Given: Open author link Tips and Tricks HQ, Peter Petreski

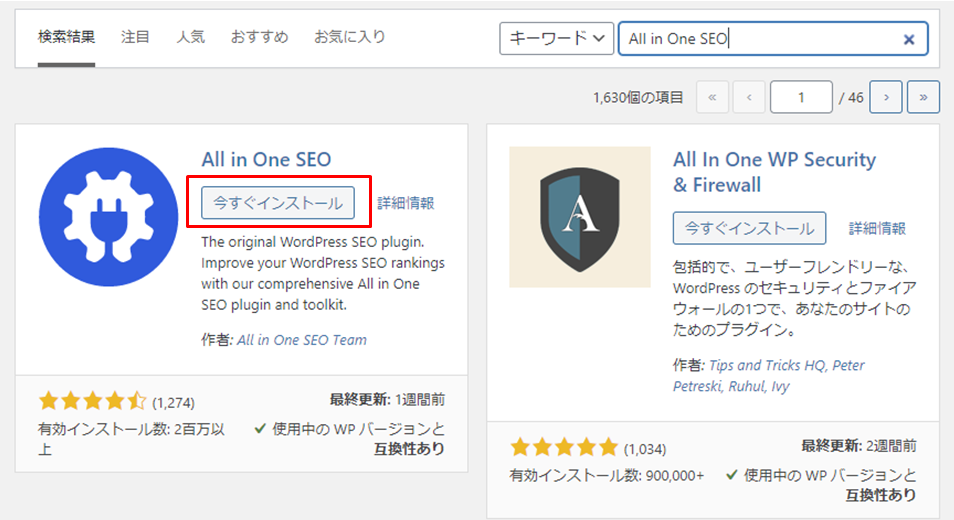Looking at the screenshot, I should coord(769,376).
